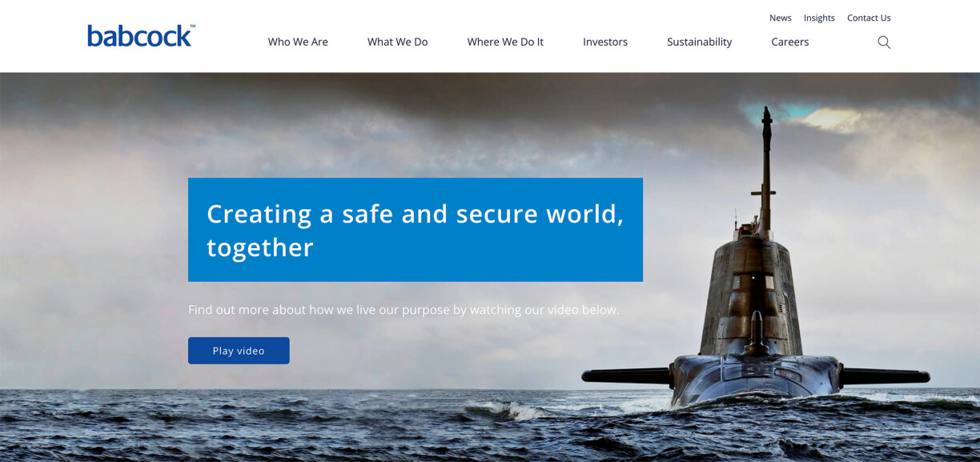Click the babcock logo
Viewport: 980px width, 462px height.
140,36
